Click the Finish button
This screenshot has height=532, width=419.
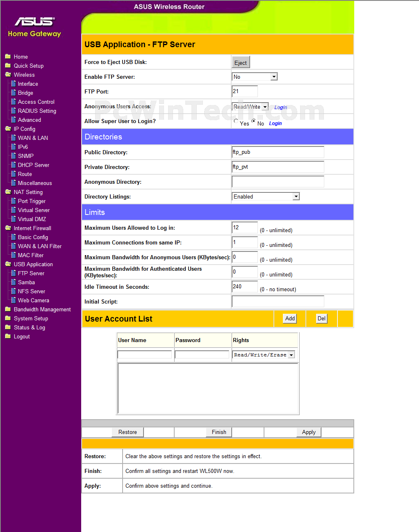[x=219, y=432]
